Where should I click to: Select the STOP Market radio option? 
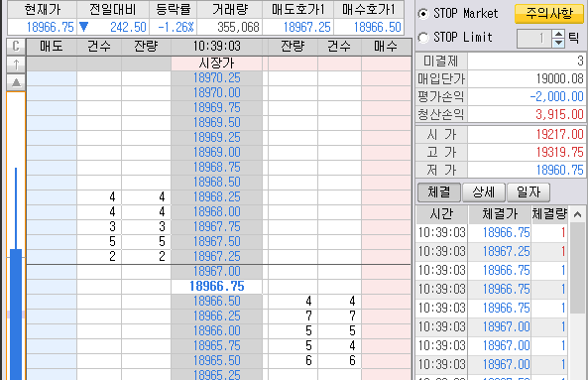[x=423, y=14]
